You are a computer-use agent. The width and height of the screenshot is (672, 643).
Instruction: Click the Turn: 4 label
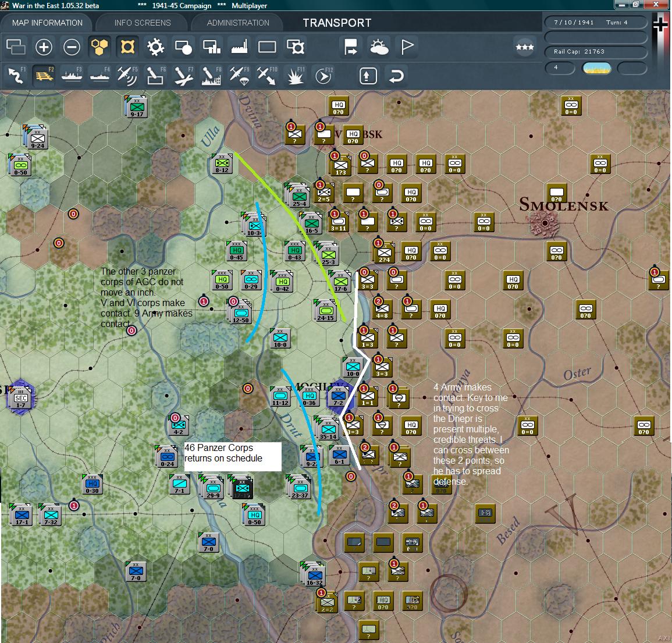click(617, 22)
